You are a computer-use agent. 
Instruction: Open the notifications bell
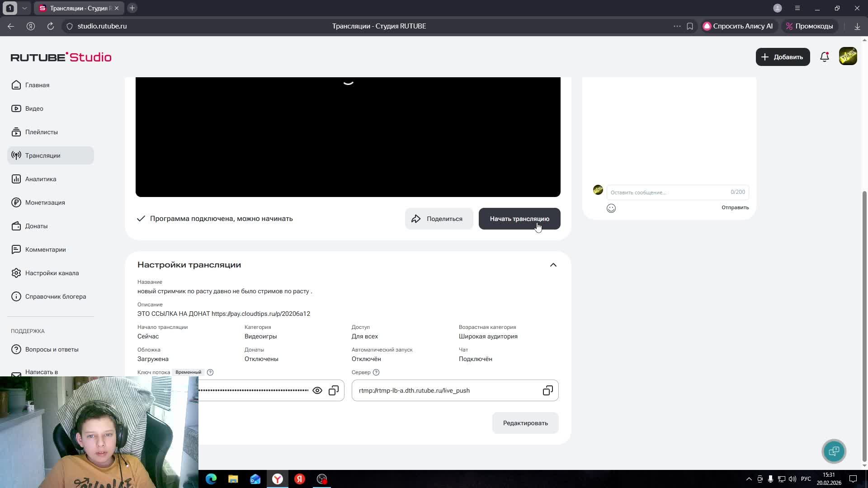tap(824, 57)
